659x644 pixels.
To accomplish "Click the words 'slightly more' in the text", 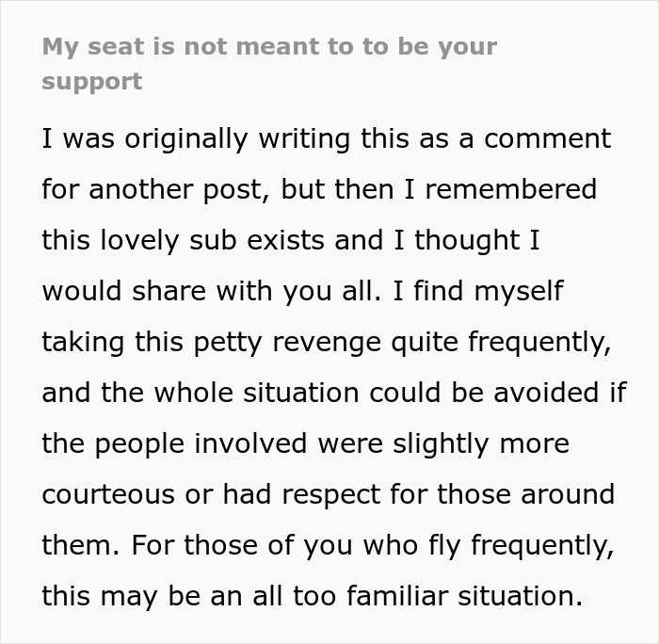I will 481,444.
